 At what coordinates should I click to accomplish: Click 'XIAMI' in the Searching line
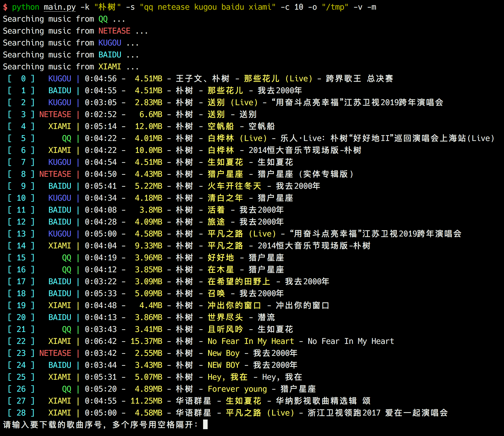pyautogui.click(x=110, y=67)
